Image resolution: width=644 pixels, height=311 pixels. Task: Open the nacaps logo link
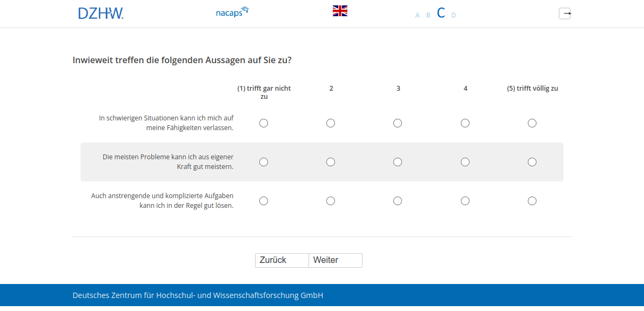click(232, 12)
